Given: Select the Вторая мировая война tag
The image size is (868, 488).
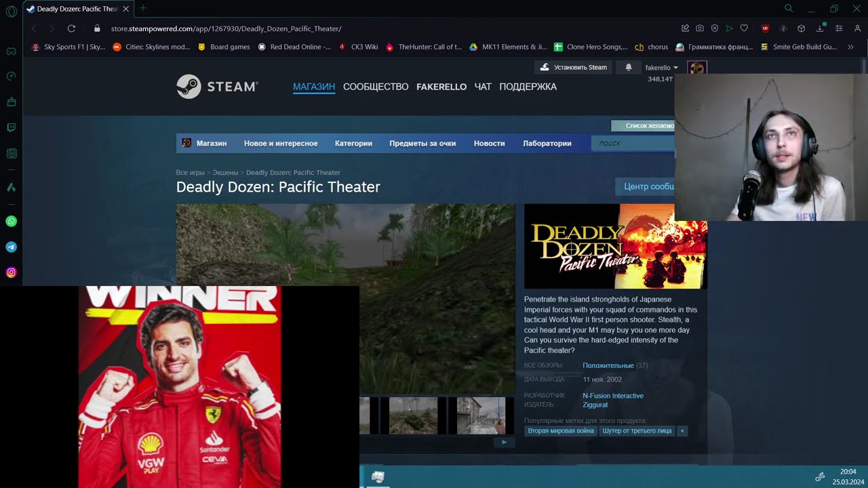Looking at the screenshot, I should 561,431.
